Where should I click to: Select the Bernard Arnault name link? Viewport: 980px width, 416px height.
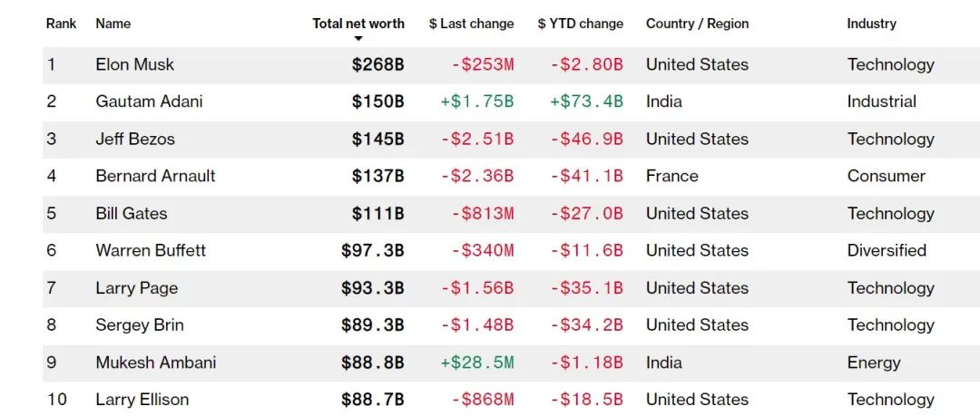click(155, 176)
